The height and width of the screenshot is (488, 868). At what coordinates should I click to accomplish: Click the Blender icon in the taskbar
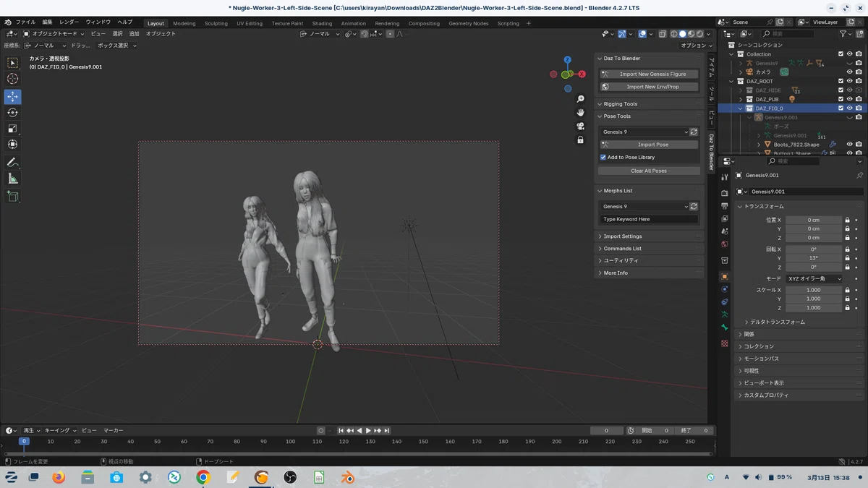point(348,477)
